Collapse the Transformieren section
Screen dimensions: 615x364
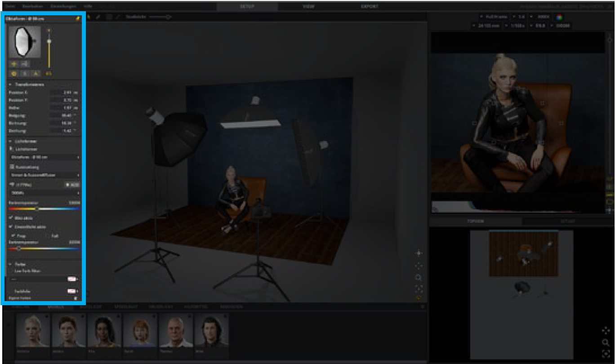[11, 84]
